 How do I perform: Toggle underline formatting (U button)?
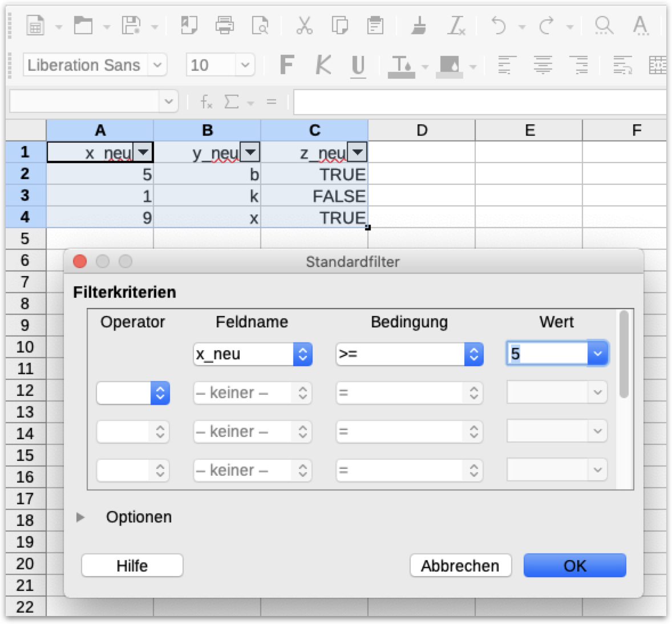[x=358, y=66]
